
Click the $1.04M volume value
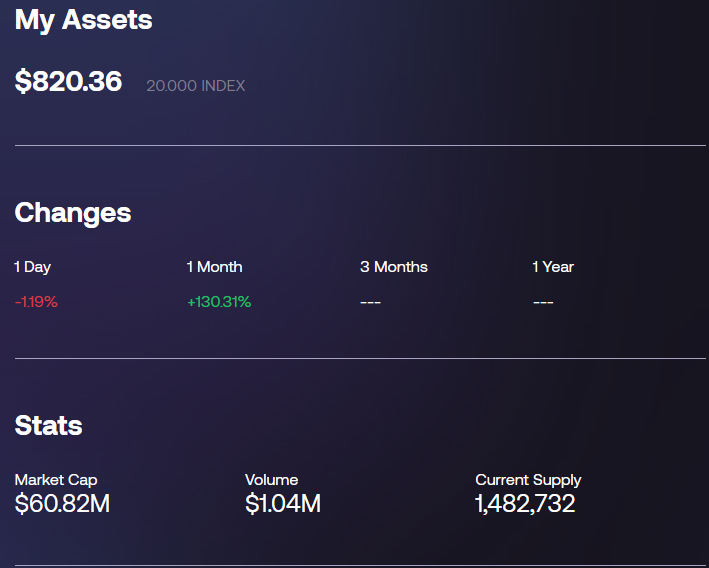[x=283, y=504]
